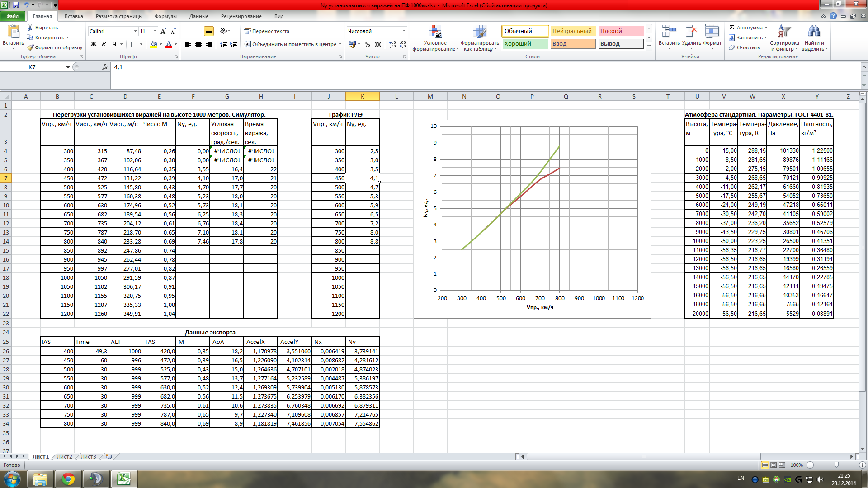Toggle italic text formatting
This screenshot has height=488, width=868.
(x=104, y=44)
